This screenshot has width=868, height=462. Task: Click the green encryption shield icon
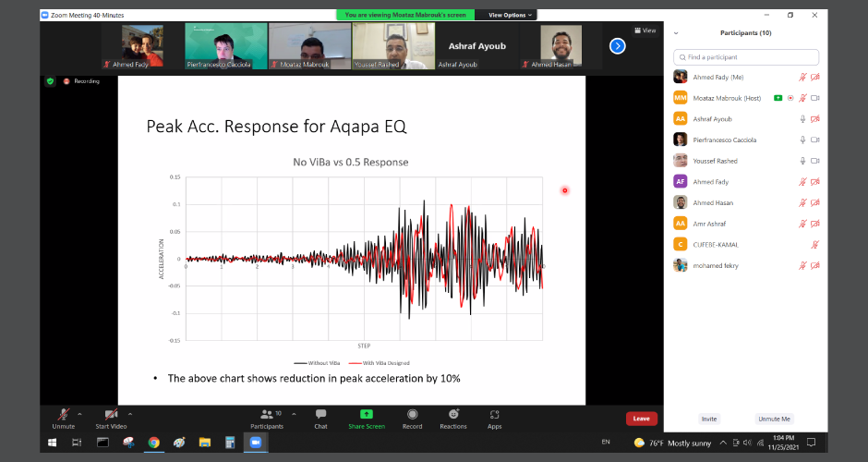coord(51,81)
